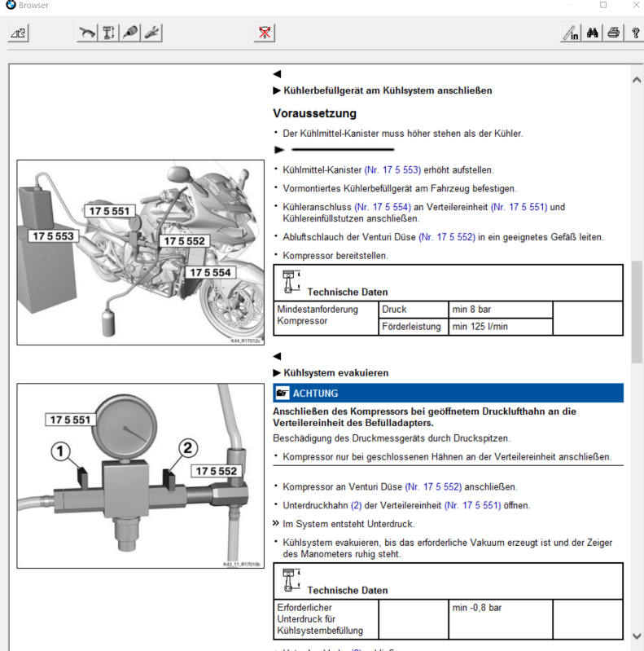Image resolution: width=644 pixels, height=651 pixels.
Task: Select Technische Daten heading in vacuum table
Action: click(x=348, y=591)
